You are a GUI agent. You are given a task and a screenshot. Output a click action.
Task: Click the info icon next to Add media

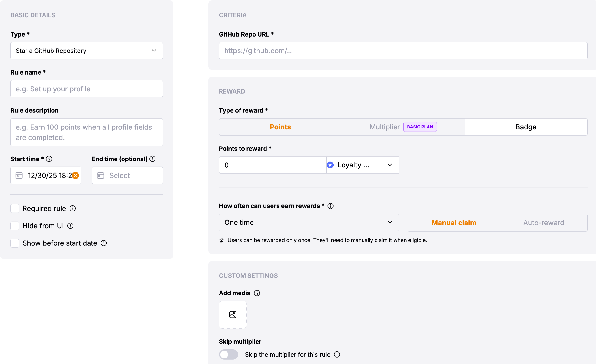(x=257, y=293)
